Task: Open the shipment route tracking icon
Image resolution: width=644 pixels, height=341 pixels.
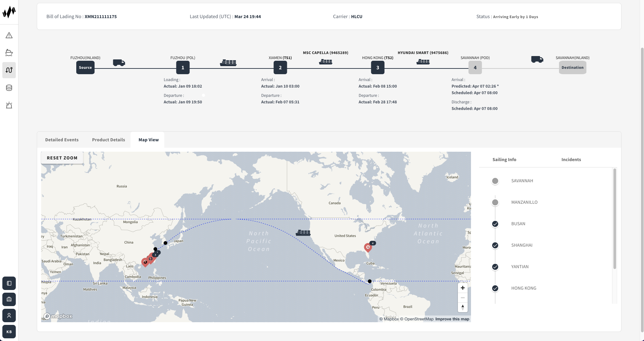Action: [x=9, y=70]
